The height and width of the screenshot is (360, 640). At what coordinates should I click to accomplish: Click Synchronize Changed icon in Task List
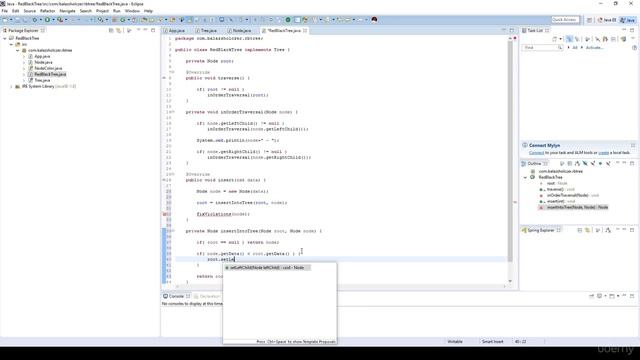[623, 39]
